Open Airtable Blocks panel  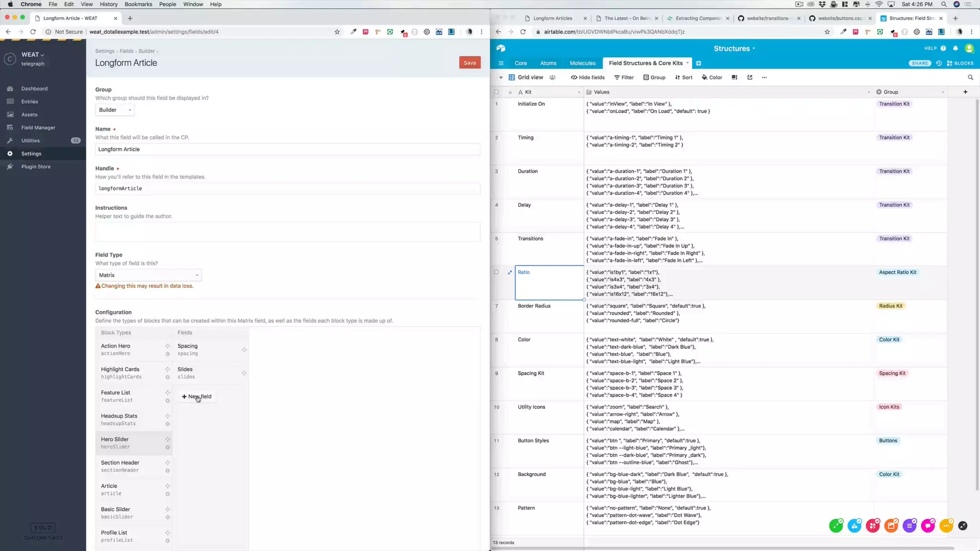tap(960, 63)
